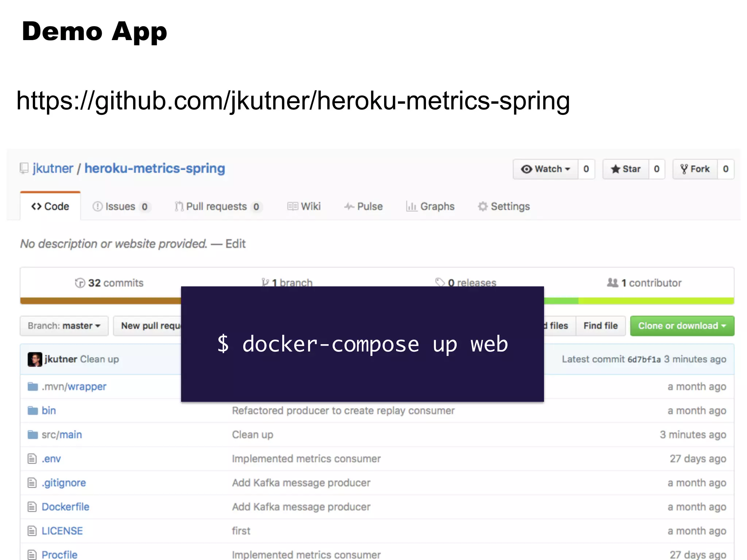Click Edit next to the description

pos(235,244)
